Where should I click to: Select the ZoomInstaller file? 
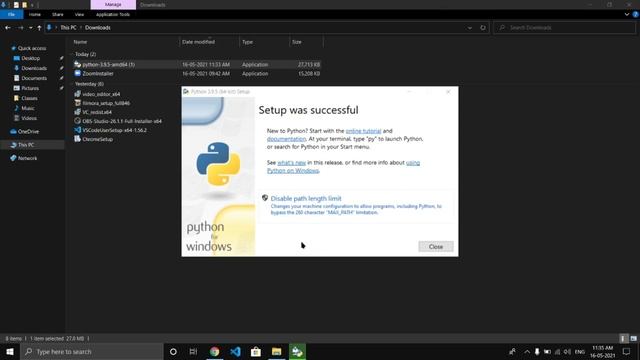point(98,74)
